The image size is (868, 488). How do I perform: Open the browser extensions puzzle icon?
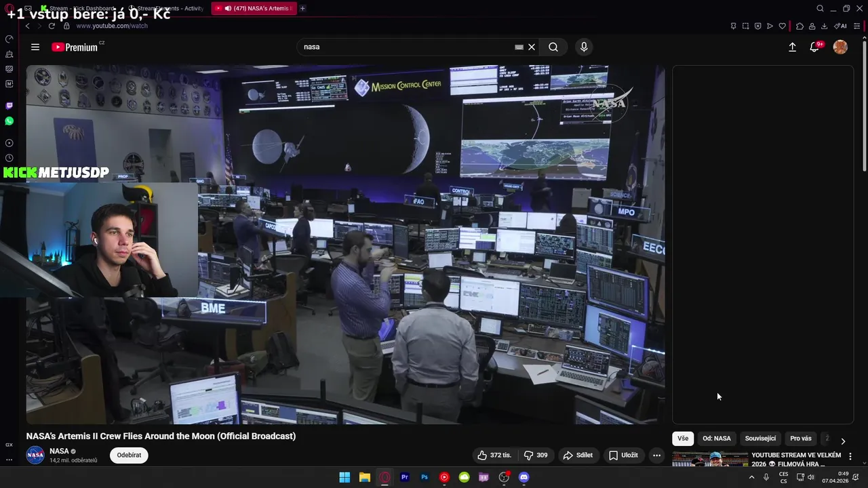tap(800, 26)
